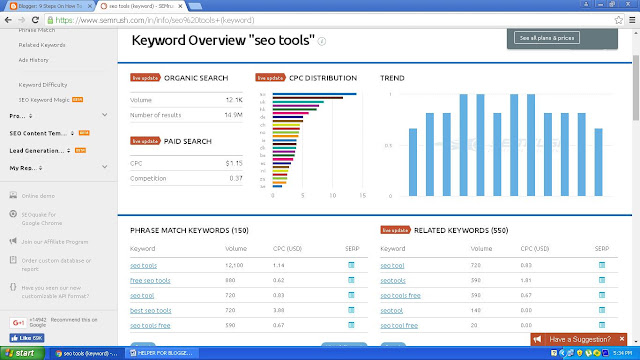This screenshot has height=360, width=640.
Task: Switch to the Blogger browser tab
Action: [49, 6]
